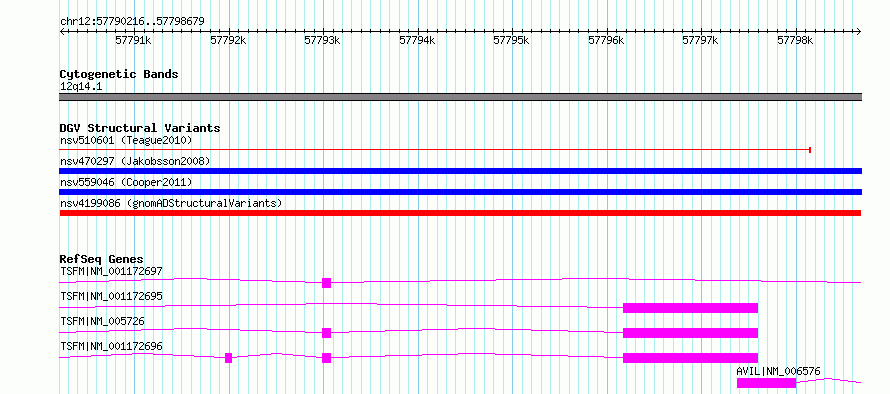This screenshot has height=394, width=890.
Task: Click the gray 12q14.1 cytogenetic band bar
Action: coord(460,97)
